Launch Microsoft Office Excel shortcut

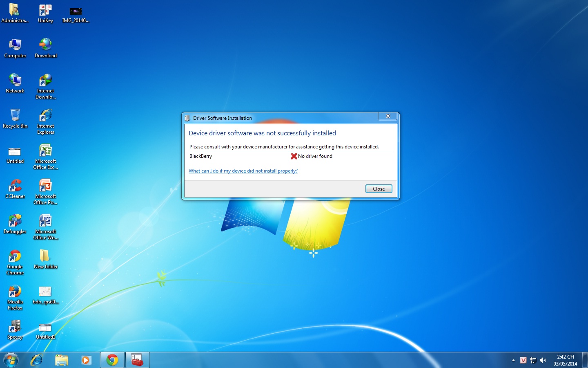(x=45, y=157)
